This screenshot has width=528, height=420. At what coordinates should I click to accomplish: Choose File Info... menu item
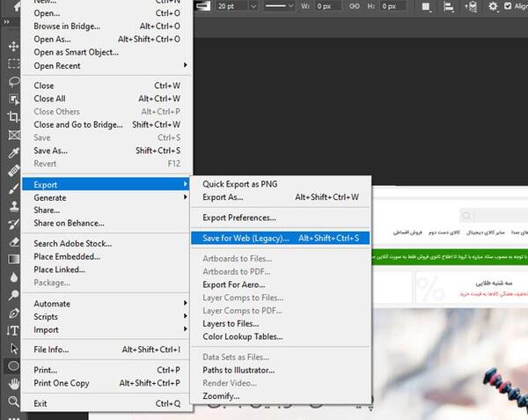point(107,350)
